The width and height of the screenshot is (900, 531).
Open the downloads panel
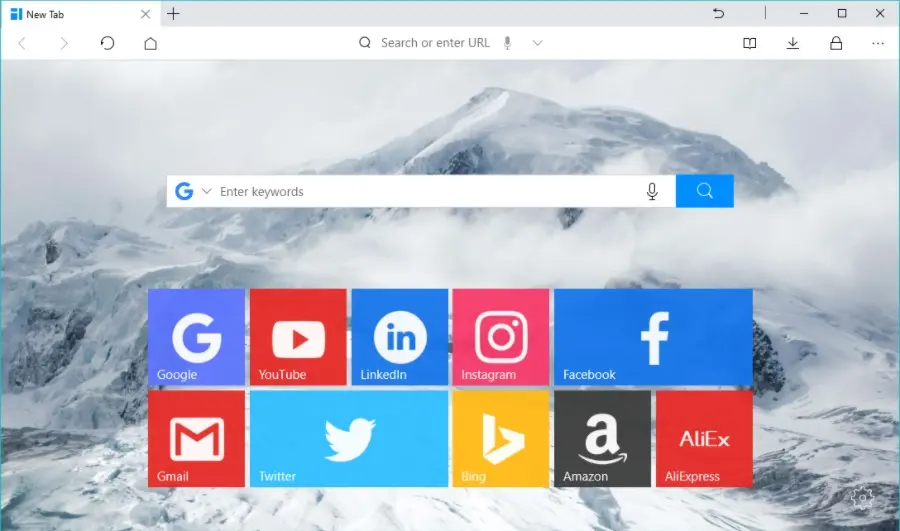793,43
